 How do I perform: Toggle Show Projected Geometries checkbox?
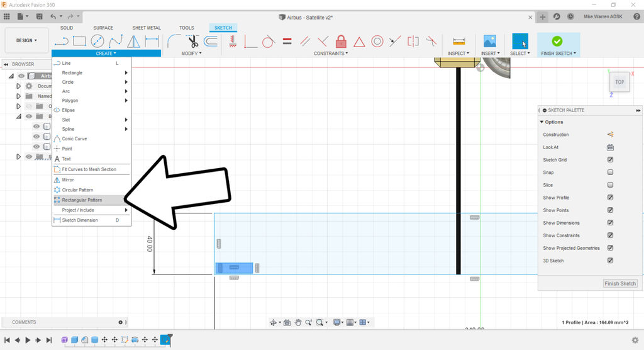(610, 248)
